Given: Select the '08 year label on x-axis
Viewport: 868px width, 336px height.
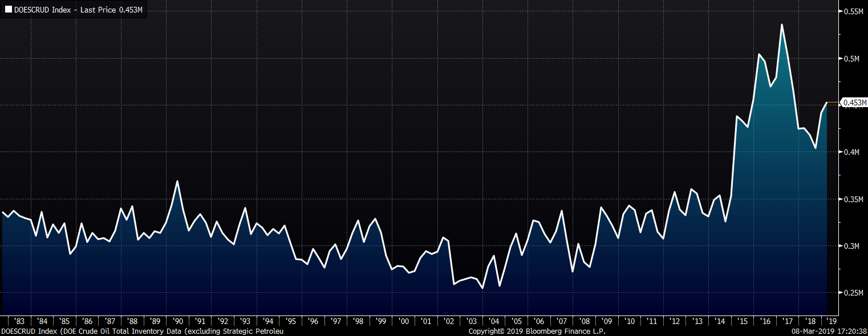Looking at the screenshot, I should pyautogui.click(x=584, y=321).
